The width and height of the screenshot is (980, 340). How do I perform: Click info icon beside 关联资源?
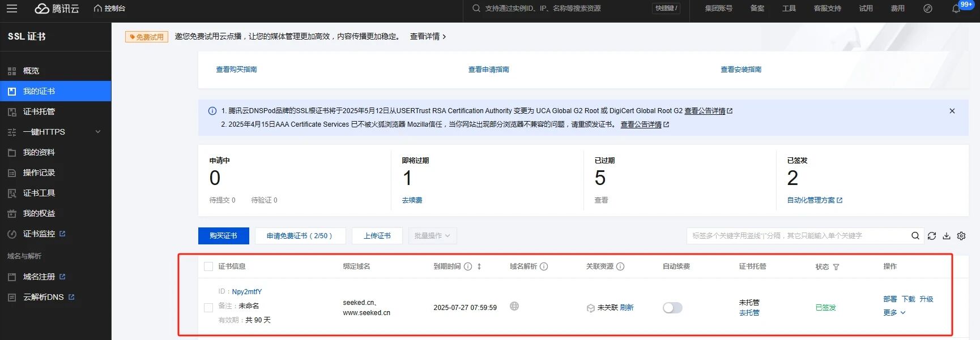620,266
